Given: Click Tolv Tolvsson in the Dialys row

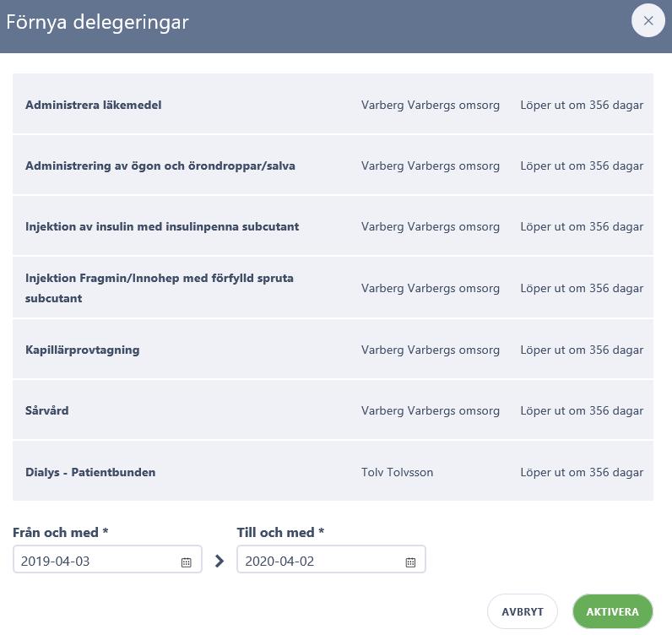Looking at the screenshot, I should 397,472.
